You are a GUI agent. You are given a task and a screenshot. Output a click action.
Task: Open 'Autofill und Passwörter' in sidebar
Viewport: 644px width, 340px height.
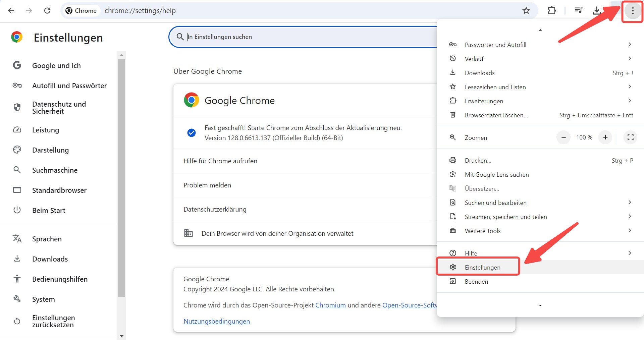tap(59, 86)
